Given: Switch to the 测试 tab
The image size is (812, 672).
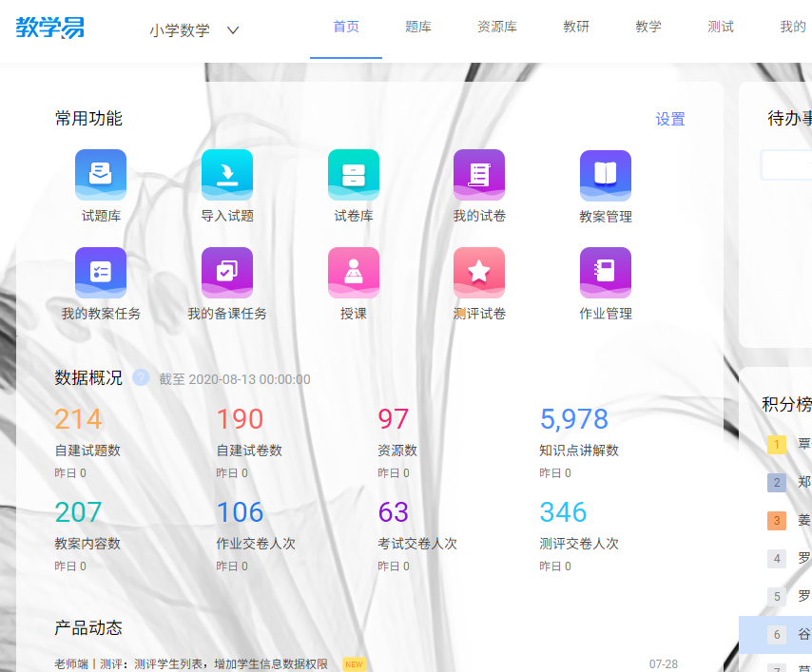Looking at the screenshot, I should [x=721, y=28].
